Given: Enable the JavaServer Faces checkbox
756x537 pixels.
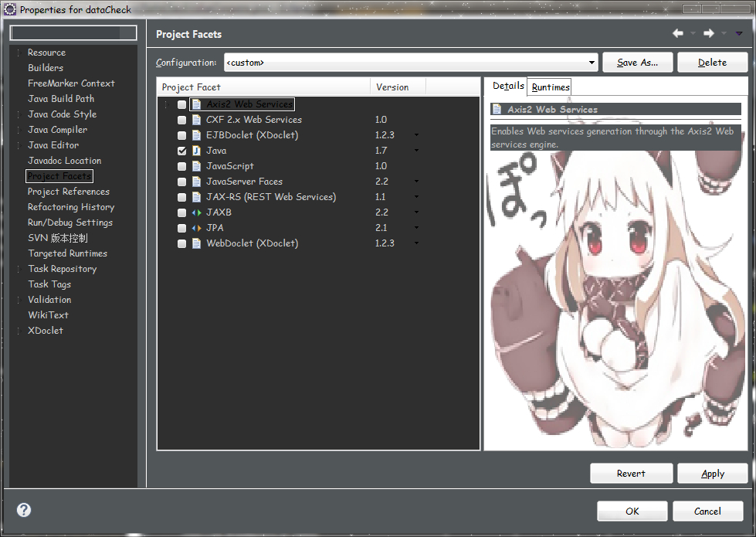Looking at the screenshot, I should (181, 182).
